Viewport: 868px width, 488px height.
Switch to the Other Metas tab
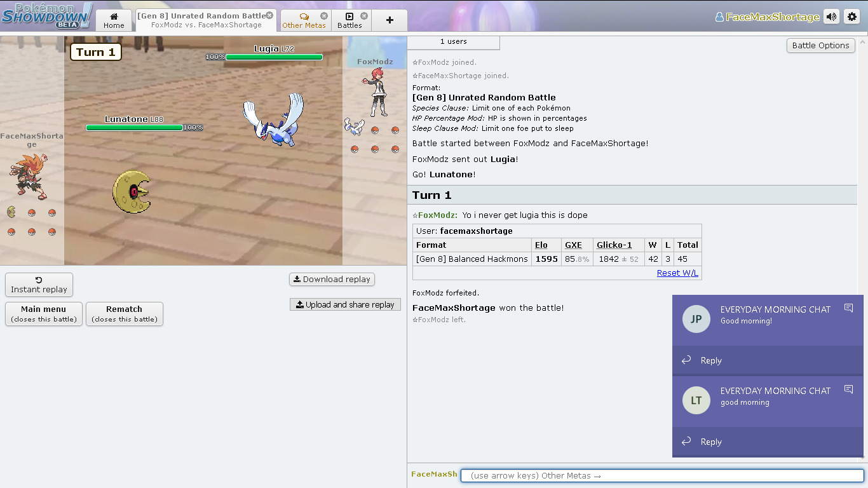(x=304, y=20)
